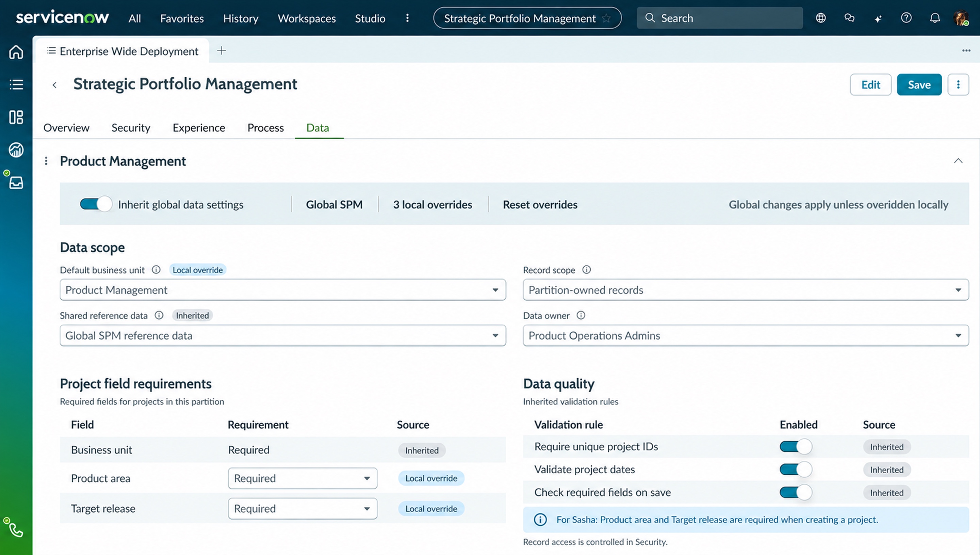This screenshot has width=980, height=555.
Task: Show info for Data owner
Action: tap(581, 315)
